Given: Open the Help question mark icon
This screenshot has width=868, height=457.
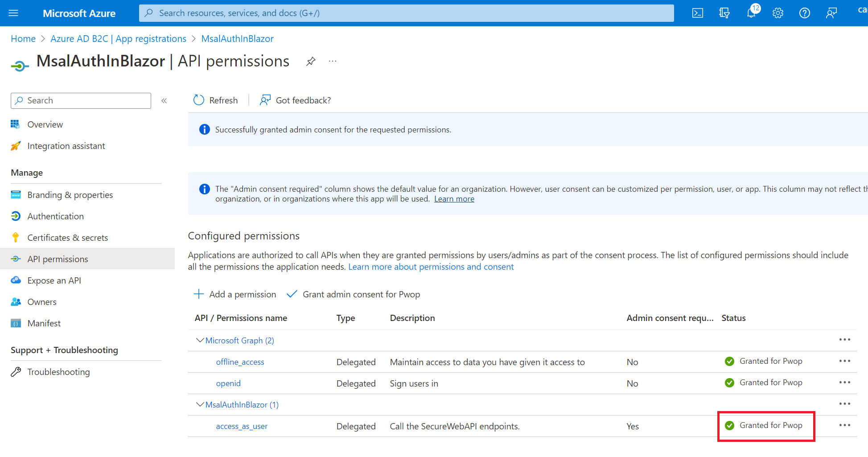Looking at the screenshot, I should [x=805, y=13].
